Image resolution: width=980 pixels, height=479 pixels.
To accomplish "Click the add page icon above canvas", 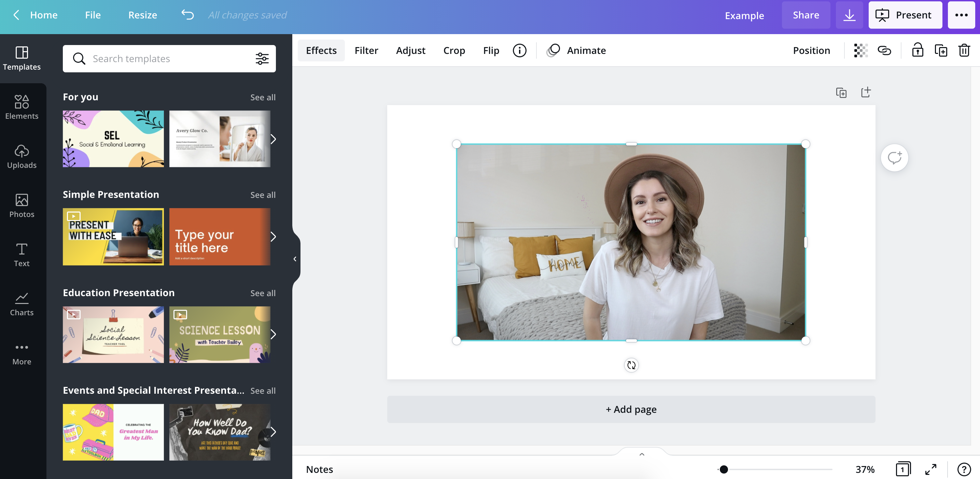I will coord(866,92).
